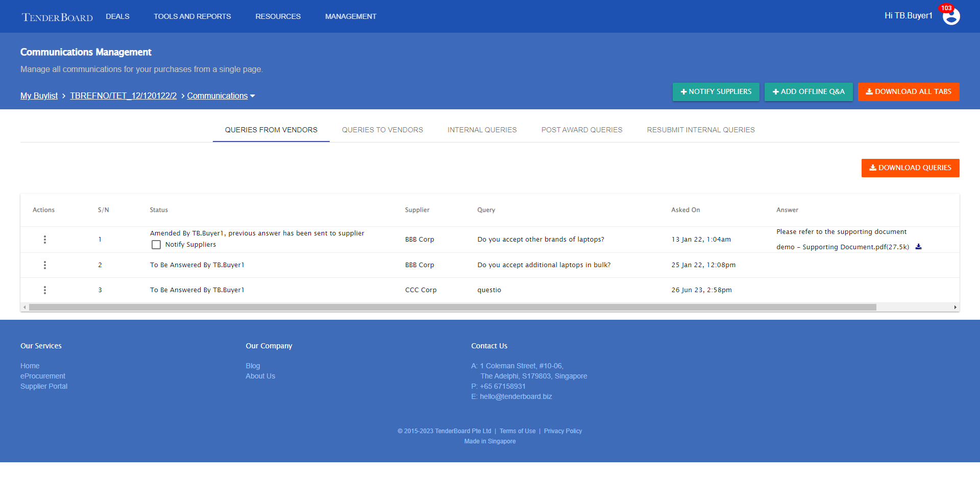Open actions menu for query 2

(45, 265)
